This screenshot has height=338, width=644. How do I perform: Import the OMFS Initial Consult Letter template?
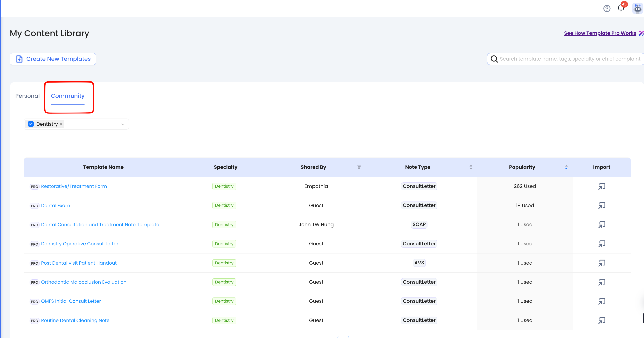[x=602, y=301]
